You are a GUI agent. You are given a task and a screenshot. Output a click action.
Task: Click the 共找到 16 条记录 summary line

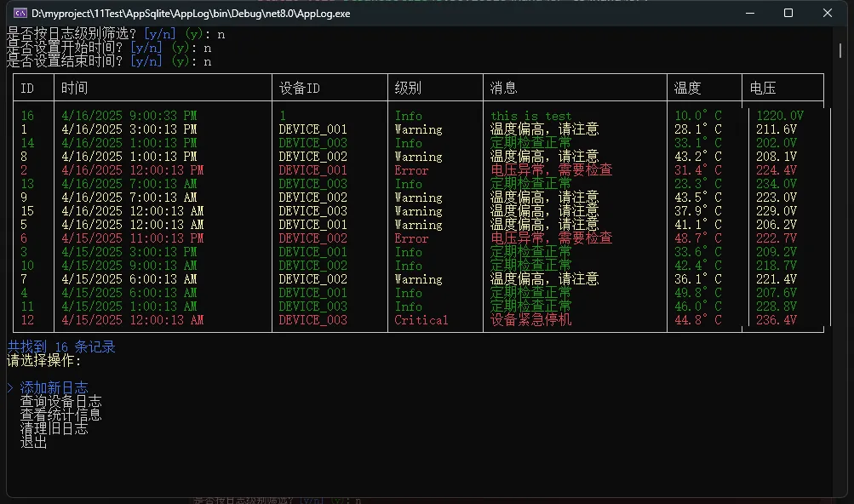click(60, 346)
